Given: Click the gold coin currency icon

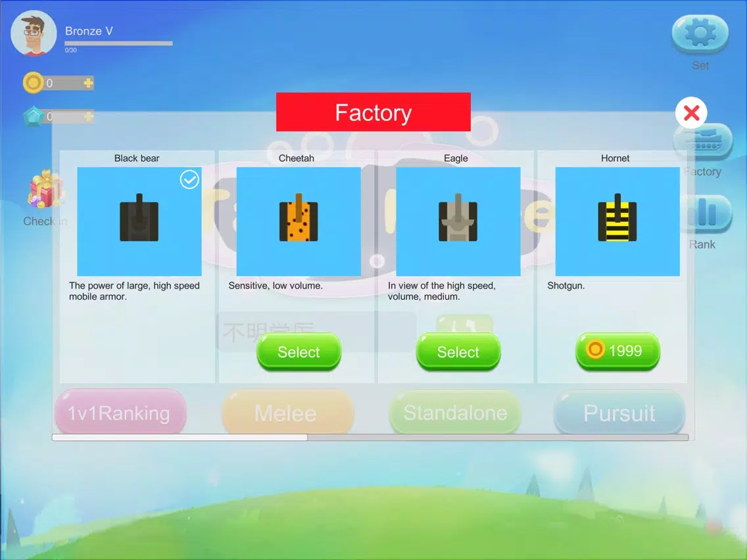Looking at the screenshot, I should [34, 83].
